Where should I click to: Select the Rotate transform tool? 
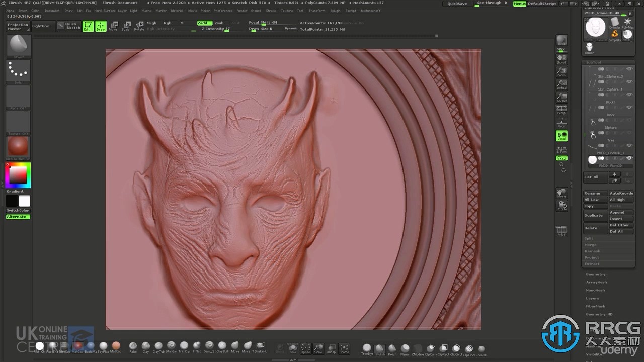coord(139,26)
